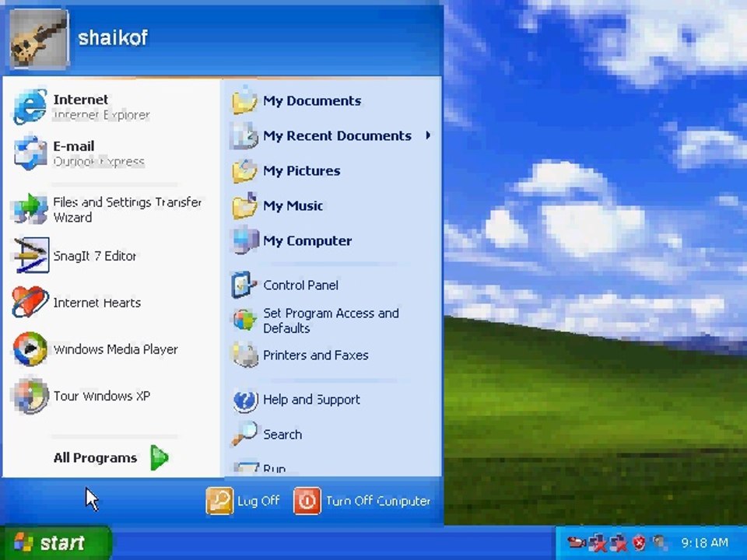The width and height of the screenshot is (747, 560).
Task: Click the shaikof user name
Action: click(x=112, y=37)
